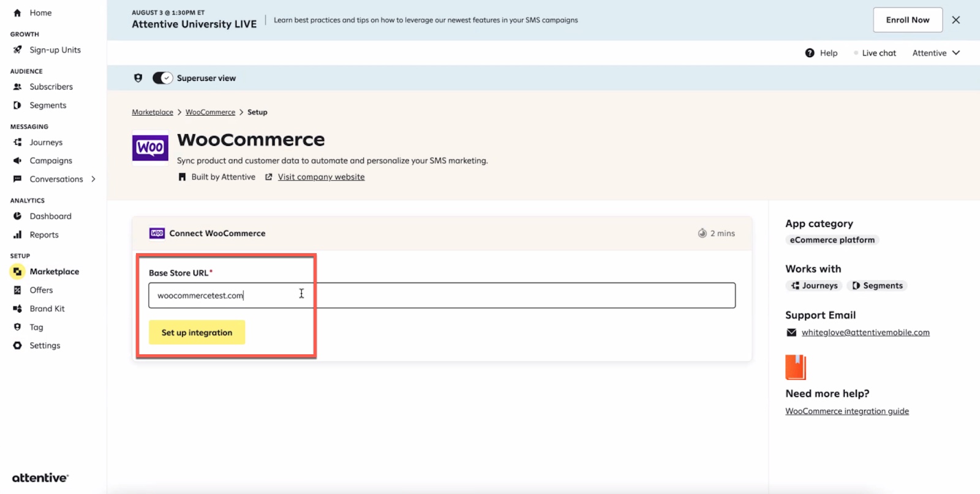Open WooCommerce integration guide link

coord(847,411)
